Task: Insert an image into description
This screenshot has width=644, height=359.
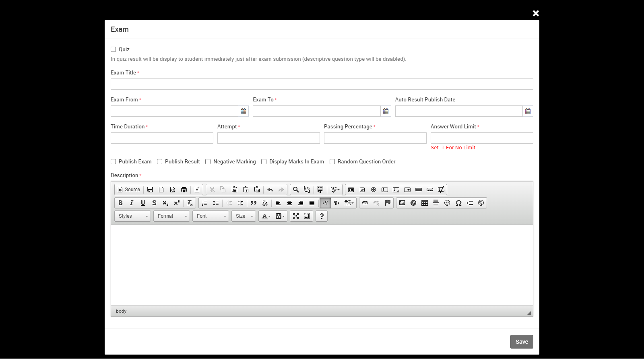Action: coord(402,203)
